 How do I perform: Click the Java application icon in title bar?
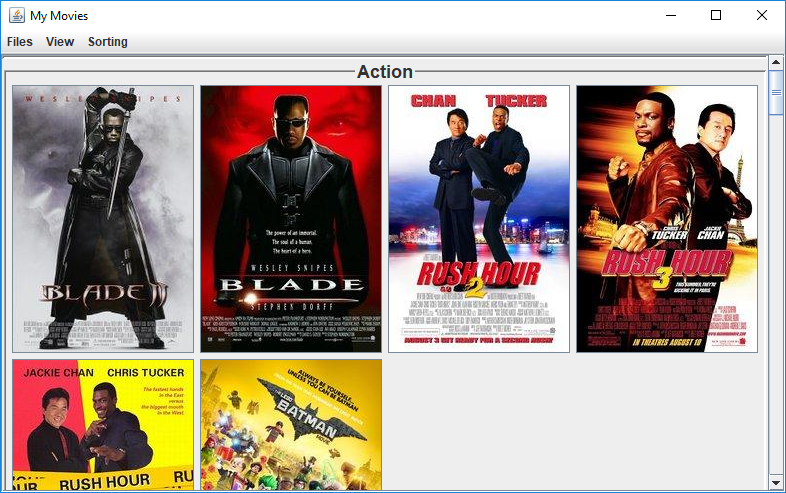coord(17,15)
